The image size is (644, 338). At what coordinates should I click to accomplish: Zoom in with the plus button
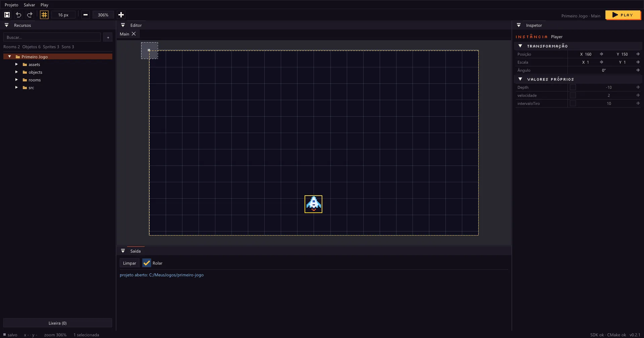point(121,15)
